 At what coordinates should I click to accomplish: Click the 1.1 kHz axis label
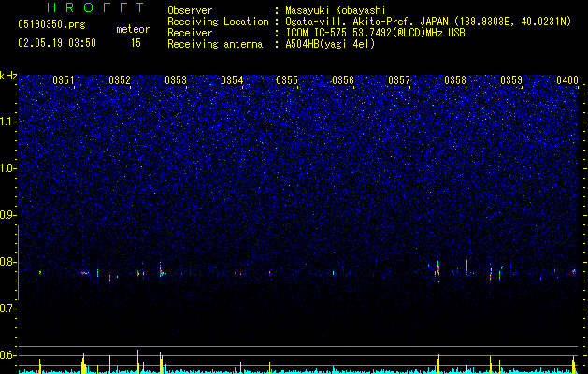click(7, 122)
